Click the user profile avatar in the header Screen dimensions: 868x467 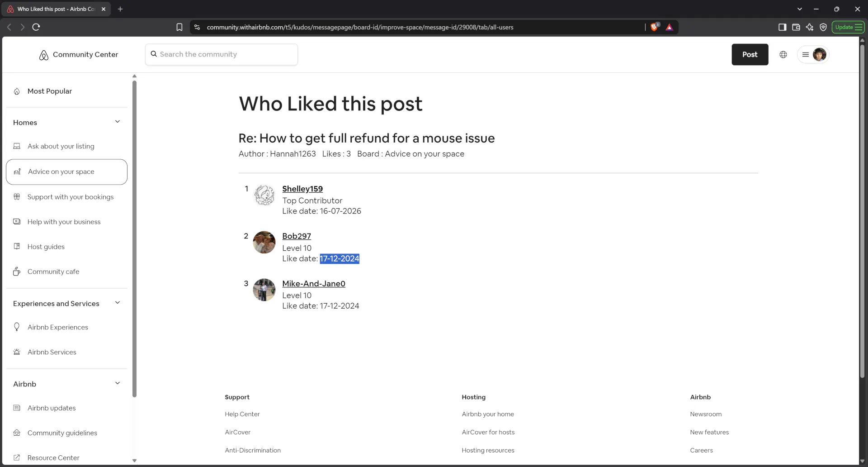tap(819, 54)
